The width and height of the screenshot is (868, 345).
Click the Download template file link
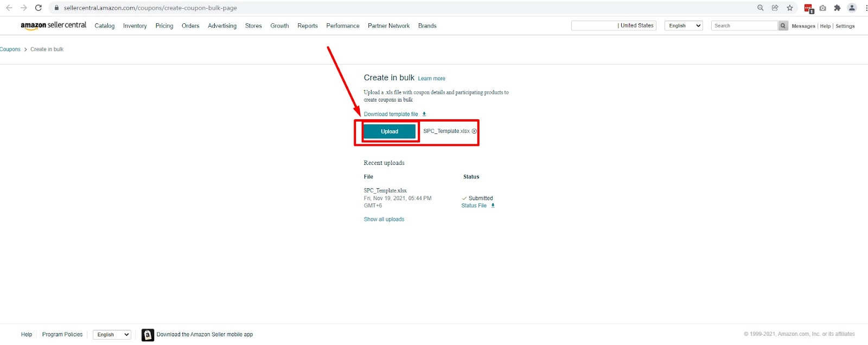(391, 114)
